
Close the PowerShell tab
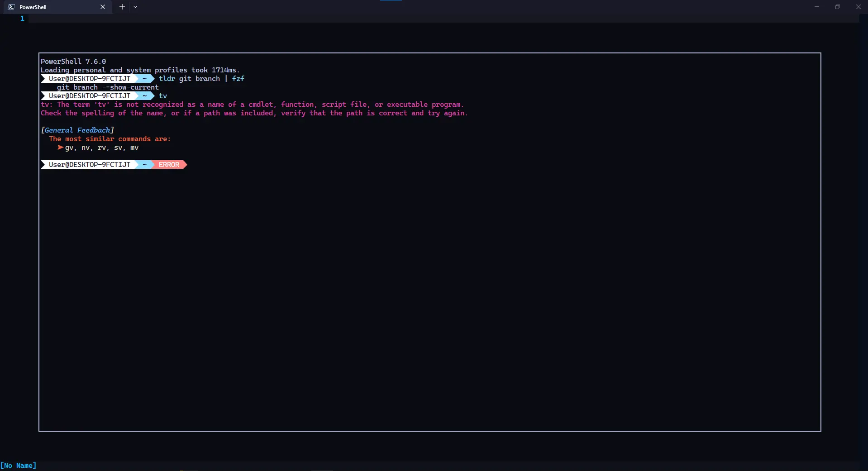103,7
